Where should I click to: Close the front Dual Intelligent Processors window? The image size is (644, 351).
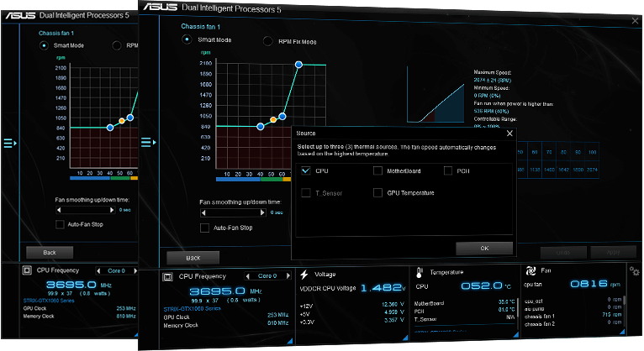coord(635,20)
